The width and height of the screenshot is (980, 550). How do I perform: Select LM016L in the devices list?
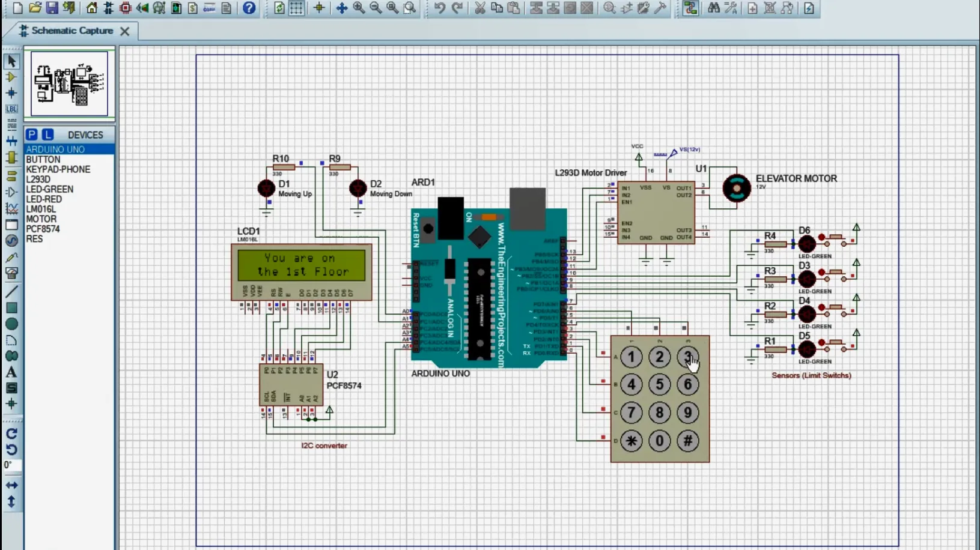coord(69,209)
